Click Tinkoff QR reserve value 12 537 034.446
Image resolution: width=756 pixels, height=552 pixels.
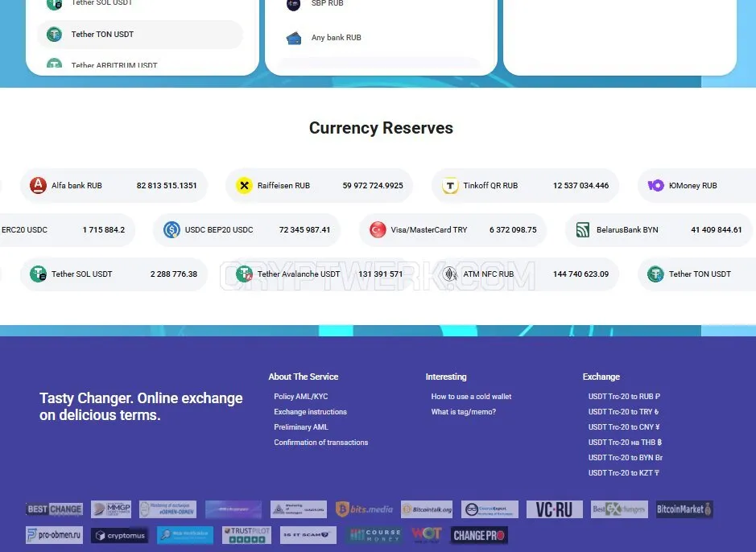click(x=581, y=185)
